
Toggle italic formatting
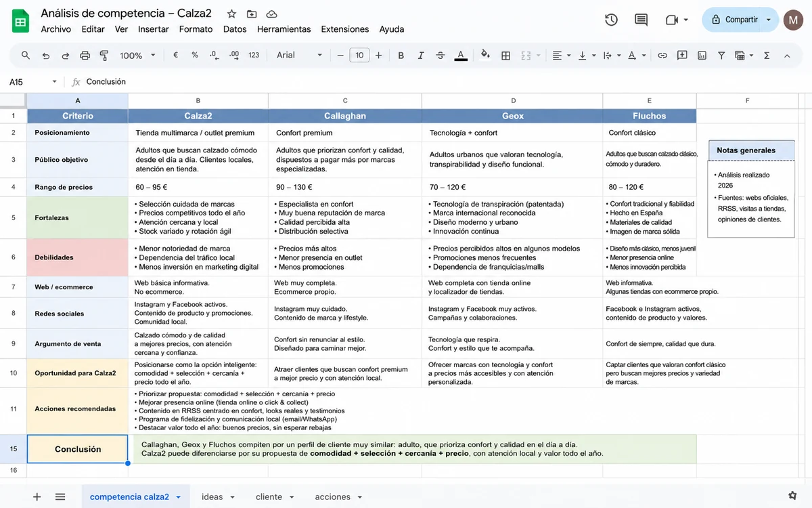click(x=421, y=56)
